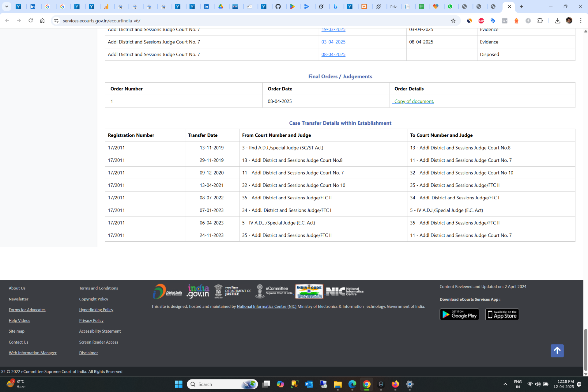Click the Home icon in toolbar

coord(42,21)
